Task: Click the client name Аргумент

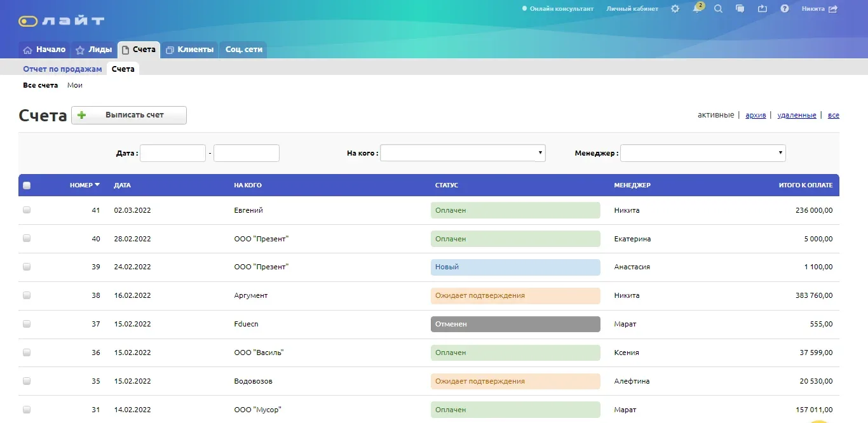Action: click(251, 295)
